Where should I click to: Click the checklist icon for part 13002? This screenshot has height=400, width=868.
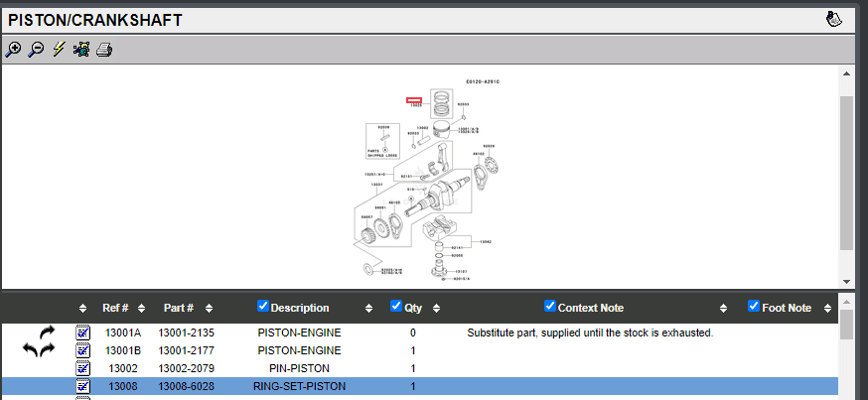(83, 368)
